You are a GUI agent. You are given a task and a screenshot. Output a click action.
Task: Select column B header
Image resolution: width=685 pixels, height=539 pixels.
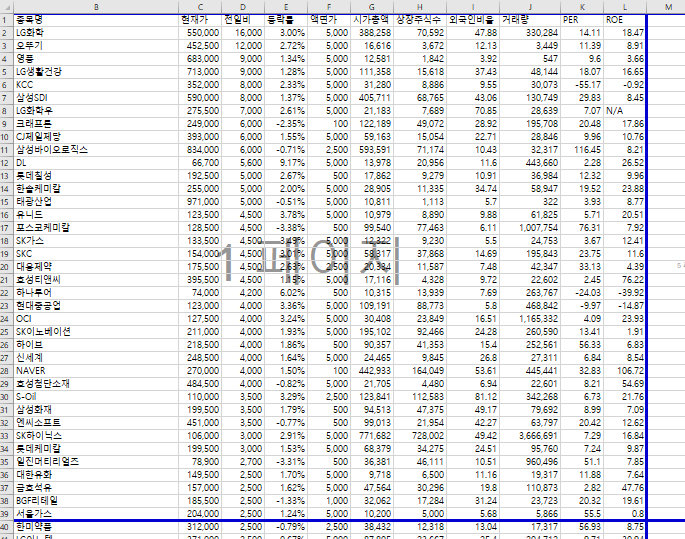coord(96,7)
